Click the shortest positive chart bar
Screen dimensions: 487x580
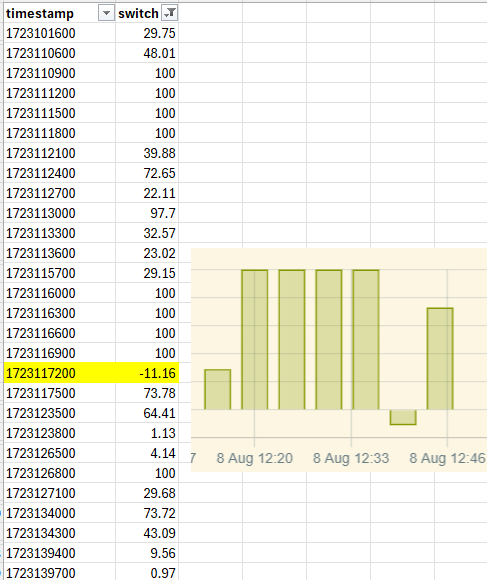coord(218,390)
